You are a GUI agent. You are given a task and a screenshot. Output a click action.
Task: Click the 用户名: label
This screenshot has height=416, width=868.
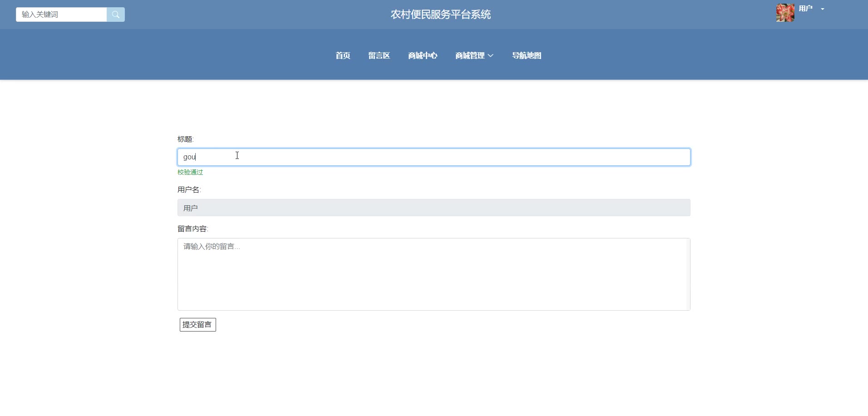[x=189, y=189]
